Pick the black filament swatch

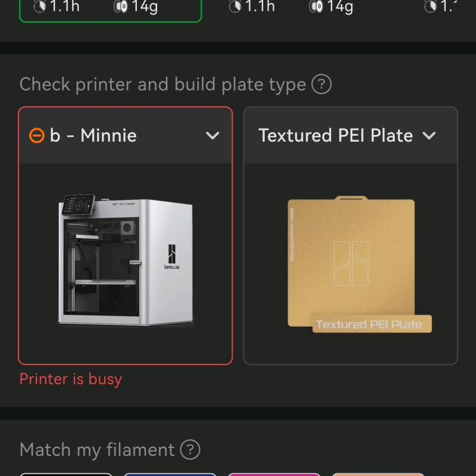click(x=65, y=474)
